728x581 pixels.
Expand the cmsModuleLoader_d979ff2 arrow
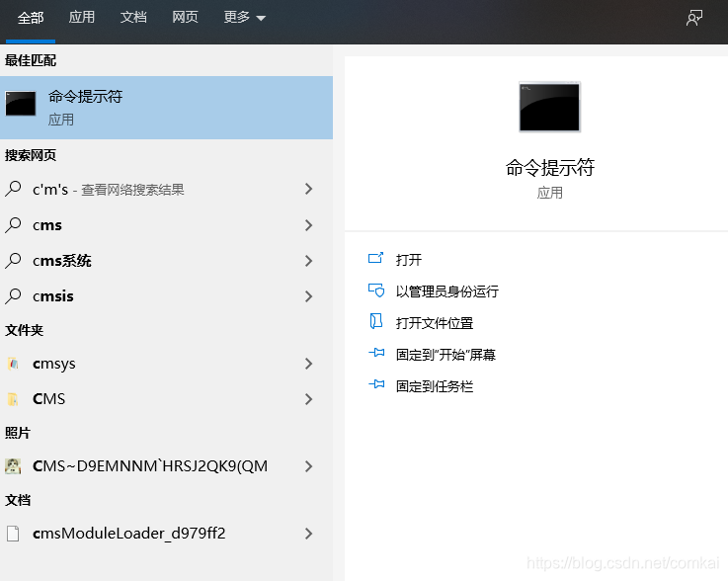[309, 534]
